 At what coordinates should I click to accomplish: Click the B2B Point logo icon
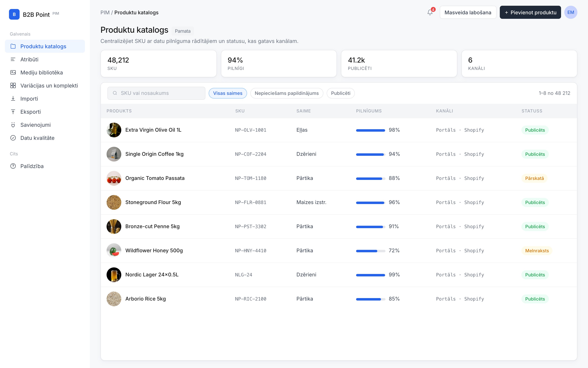pos(14,14)
